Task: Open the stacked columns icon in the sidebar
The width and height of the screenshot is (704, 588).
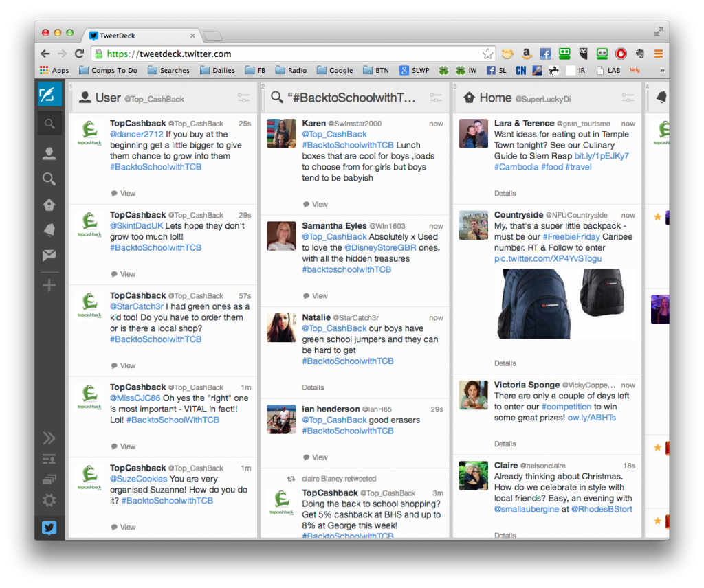Action: 49,479
